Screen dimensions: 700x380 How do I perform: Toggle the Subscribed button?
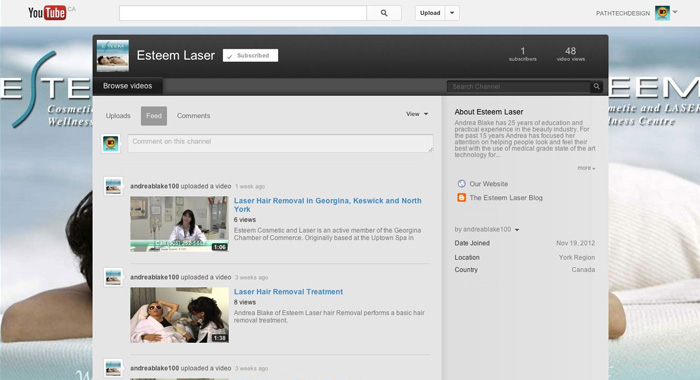coord(250,55)
